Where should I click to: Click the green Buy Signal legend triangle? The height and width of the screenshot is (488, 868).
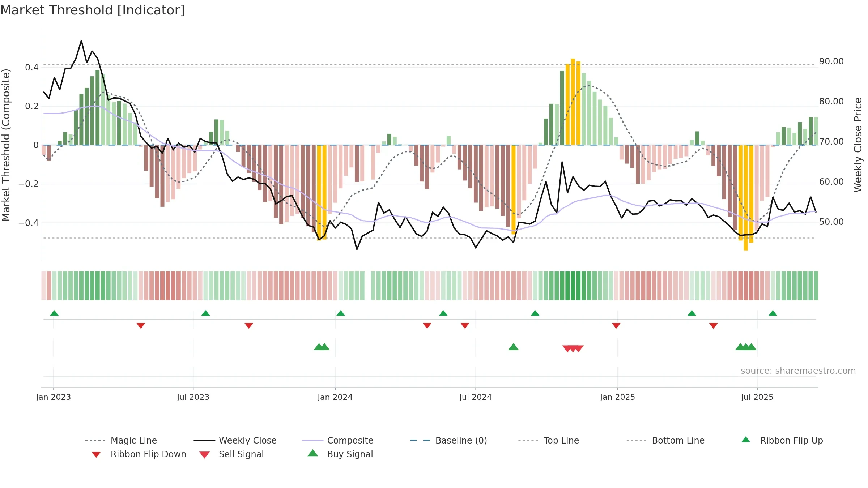313,453
